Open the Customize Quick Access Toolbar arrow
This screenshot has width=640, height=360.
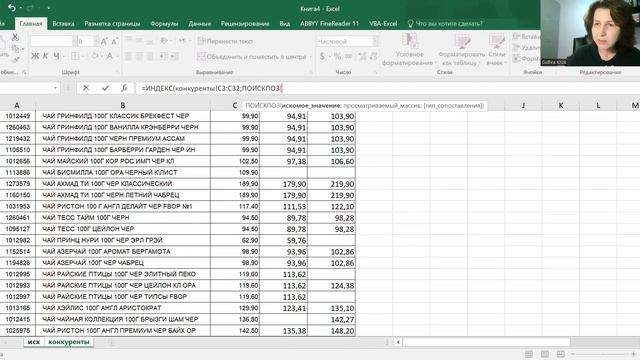49,8
